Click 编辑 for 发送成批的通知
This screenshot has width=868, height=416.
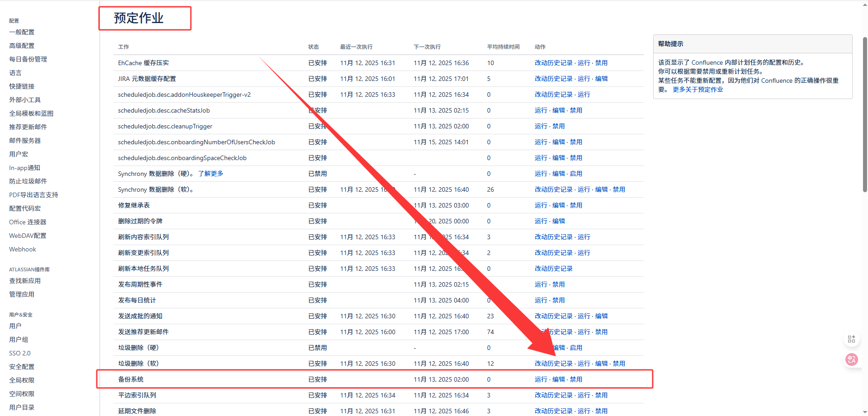(601, 316)
